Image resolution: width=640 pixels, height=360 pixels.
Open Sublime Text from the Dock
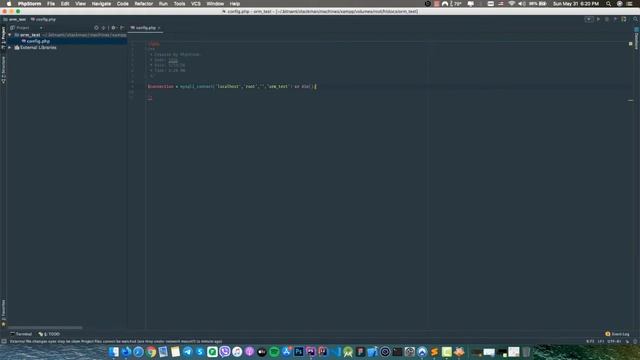point(434,351)
